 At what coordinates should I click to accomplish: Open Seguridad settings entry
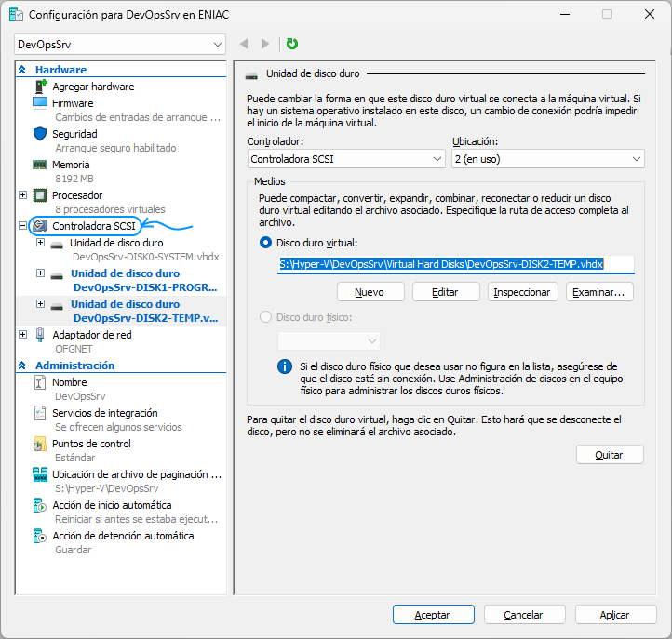(x=74, y=134)
